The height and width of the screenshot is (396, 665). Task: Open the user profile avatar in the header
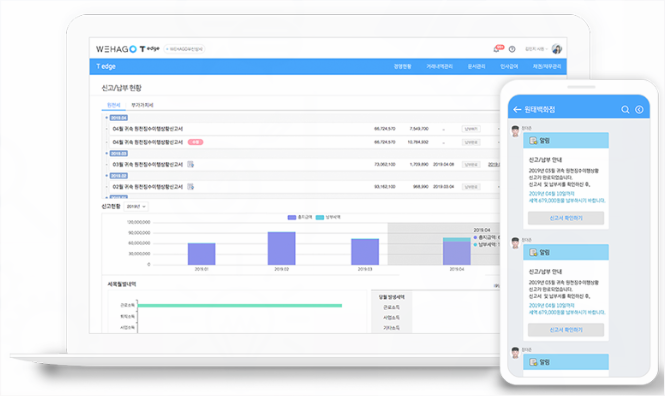tap(557, 49)
